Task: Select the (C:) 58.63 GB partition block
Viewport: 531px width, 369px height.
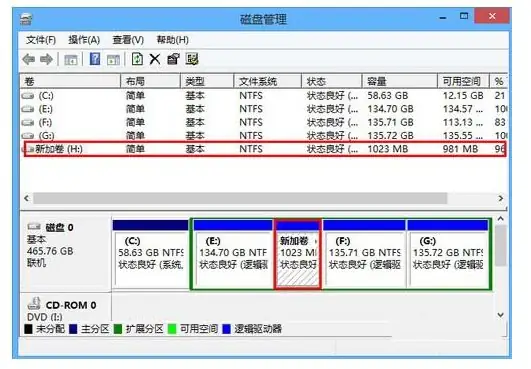Action: point(150,254)
